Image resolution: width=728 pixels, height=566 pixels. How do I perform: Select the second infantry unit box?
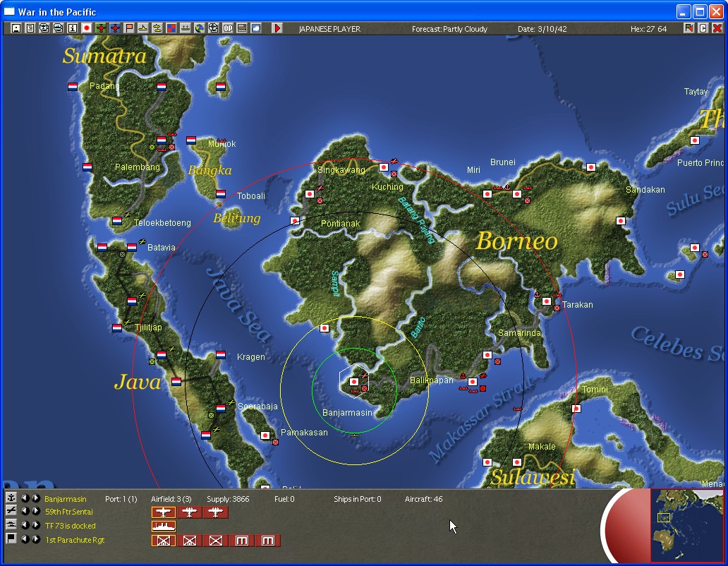(x=190, y=541)
